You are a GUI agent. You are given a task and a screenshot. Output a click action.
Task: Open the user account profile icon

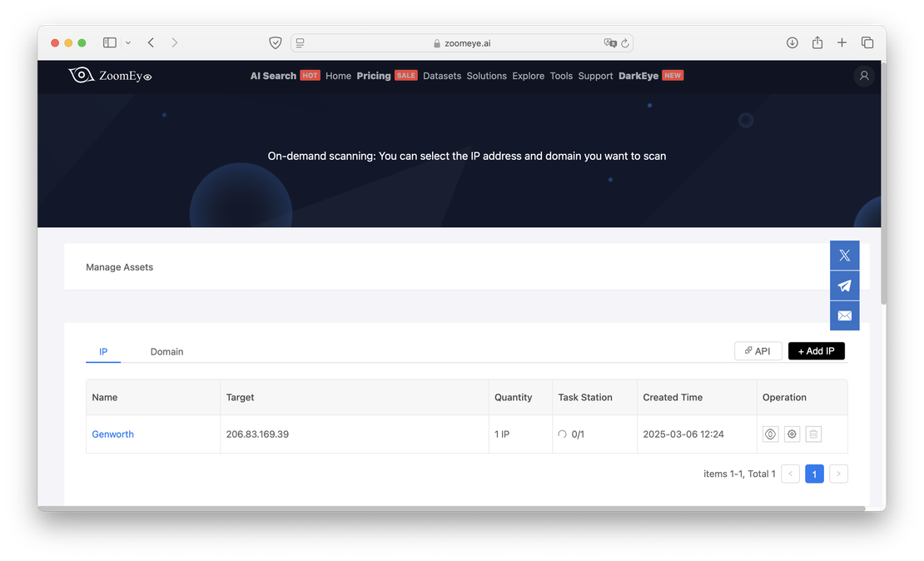tap(863, 76)
